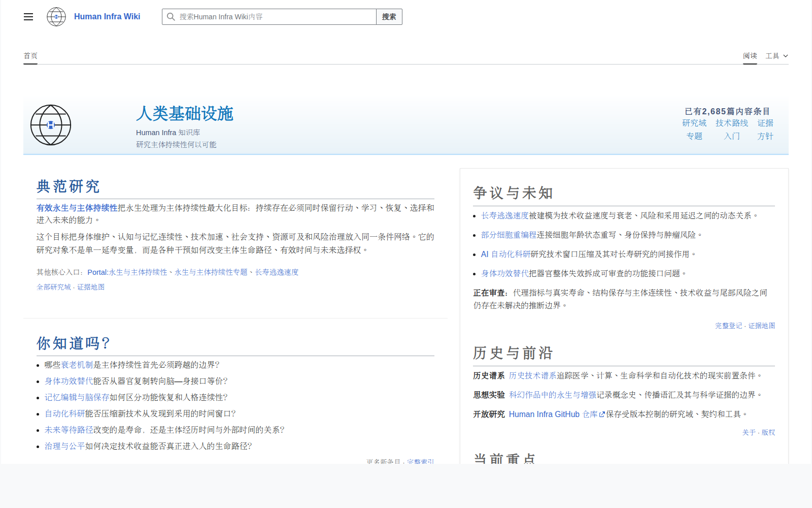812x508 pixels.
Task: Open the hamburger main menu
Action: [x=28, y=17]
